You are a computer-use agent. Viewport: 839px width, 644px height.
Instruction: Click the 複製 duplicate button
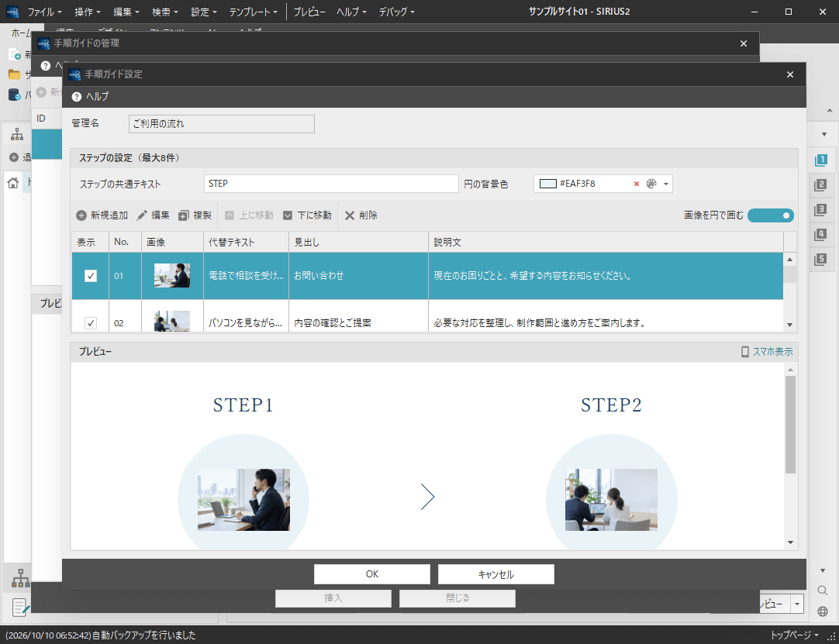click(x=195, y=215)
